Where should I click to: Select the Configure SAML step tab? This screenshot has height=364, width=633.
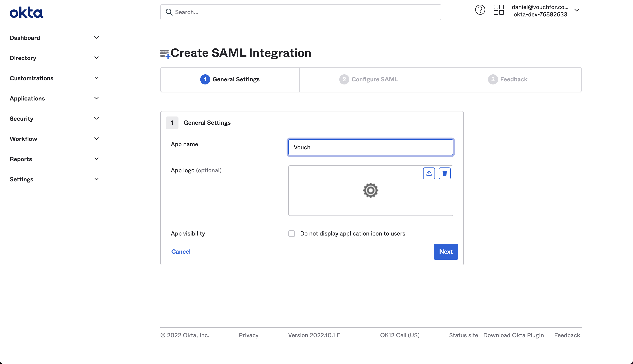click(369, 79)
